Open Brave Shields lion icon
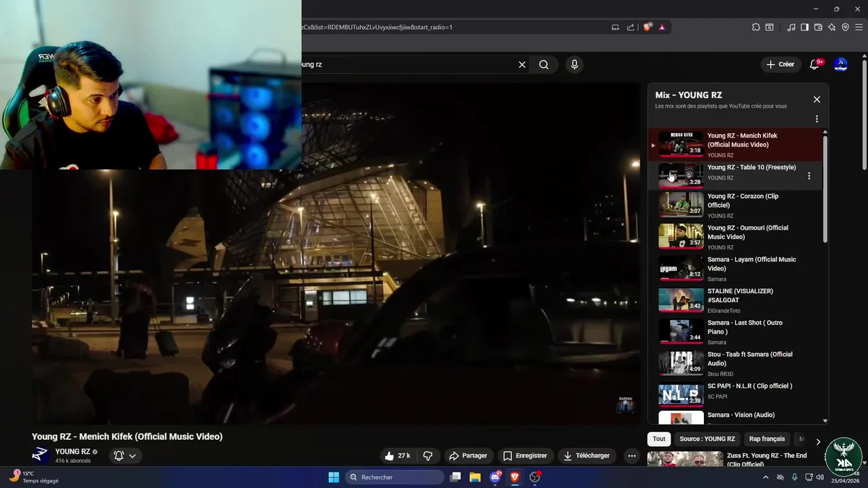 [x=648, y=27]
